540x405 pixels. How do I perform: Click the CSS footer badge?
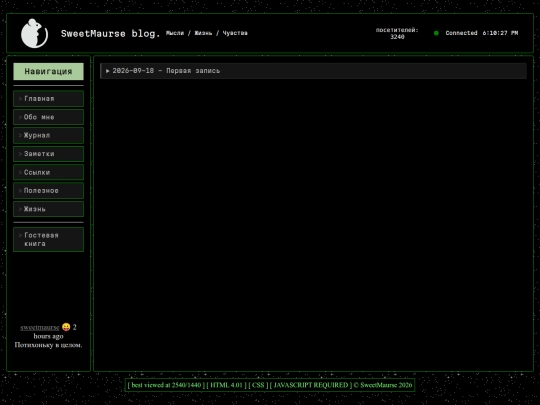tap(258, 385)
